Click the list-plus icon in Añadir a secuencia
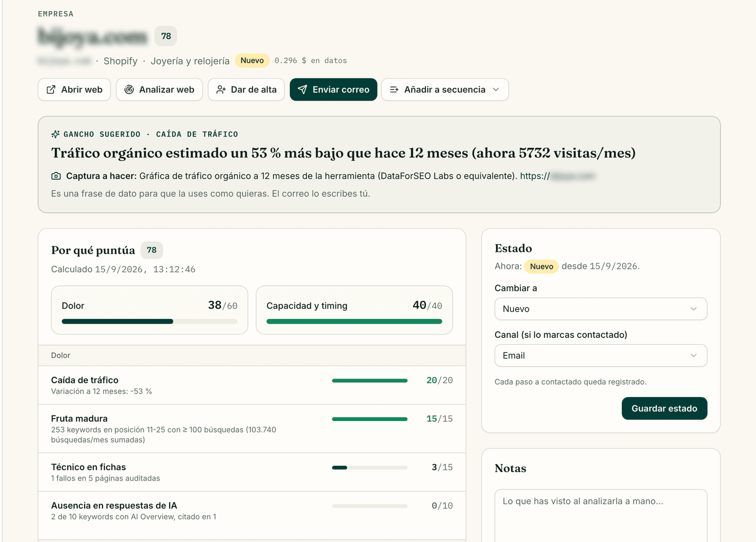Screen dimensions: 756x542 pyautogui.click(x=394, y=90)
